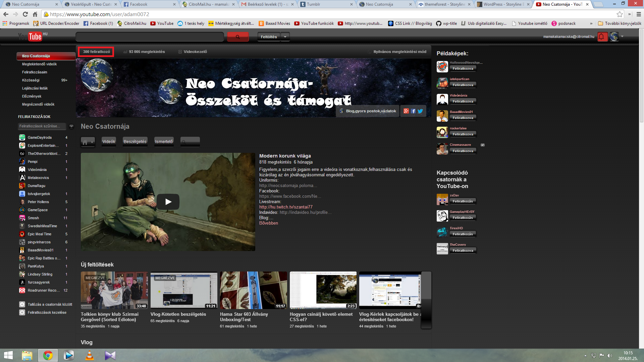
Task: Click the channel search magnifier box
Action: coord(190,141)
